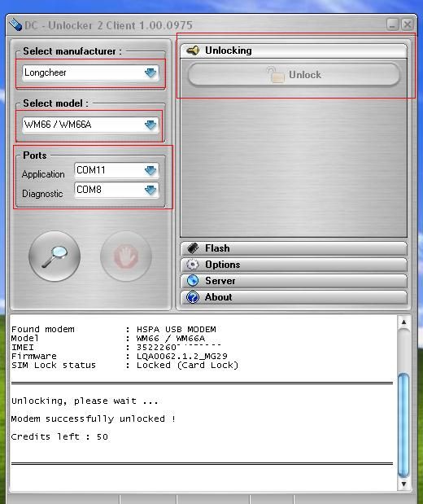Click the padlock icon on the Unlock button
The height and width of the screenshot is (504, 423).
tap(275, 75)
